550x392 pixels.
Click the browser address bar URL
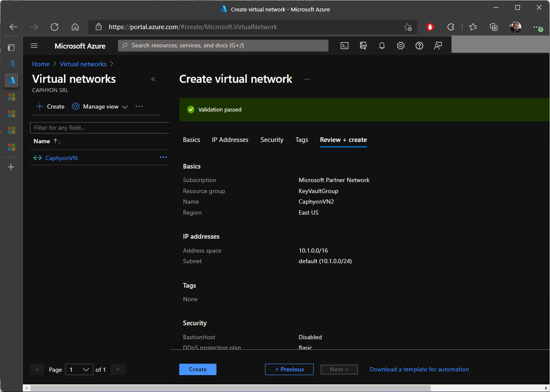point(193,27)
